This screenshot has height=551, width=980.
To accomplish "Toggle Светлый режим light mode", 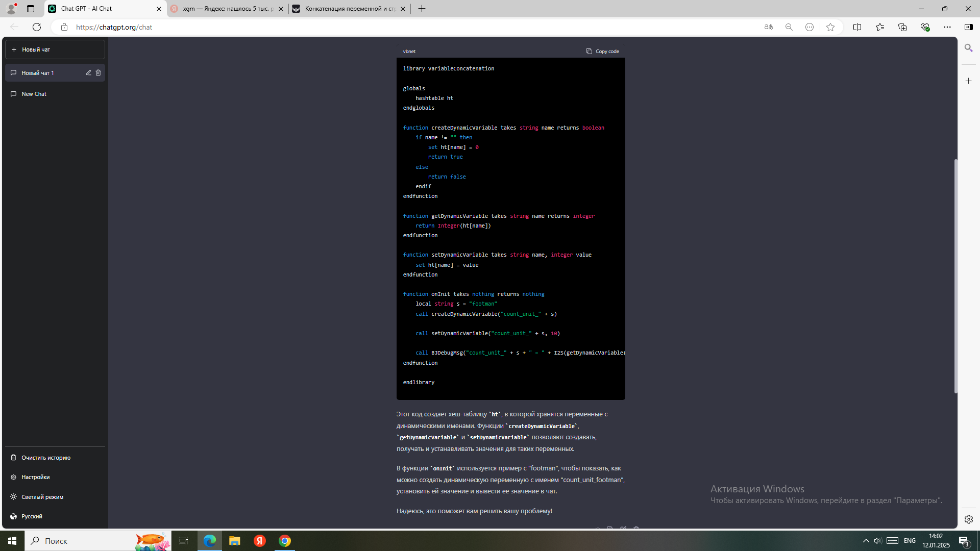I will click(x=42, y=497).
